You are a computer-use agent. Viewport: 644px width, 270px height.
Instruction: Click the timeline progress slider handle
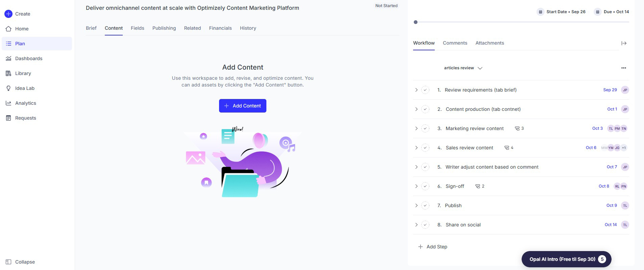coord(415,22)
